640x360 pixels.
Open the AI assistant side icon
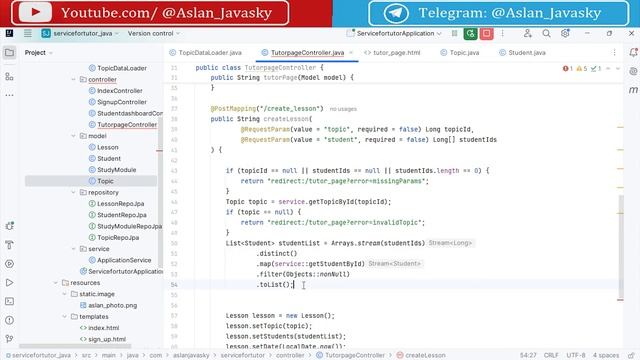coord(633,71)
